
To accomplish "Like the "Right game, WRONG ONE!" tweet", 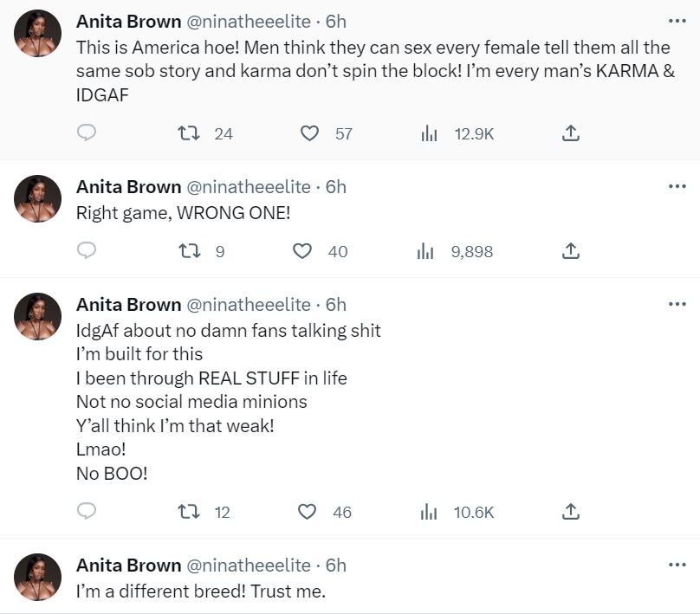I will [x=302, y=251].
